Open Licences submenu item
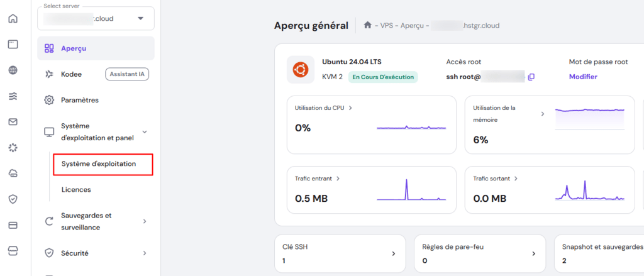Screen dimensions: 644x276 tap(76, 190)
